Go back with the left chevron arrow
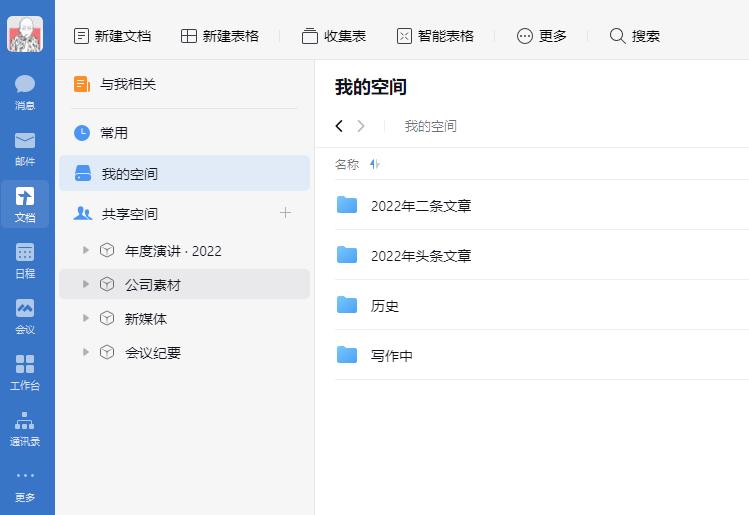The width and height of the screenshot is (749, 515). pos(339,126)
